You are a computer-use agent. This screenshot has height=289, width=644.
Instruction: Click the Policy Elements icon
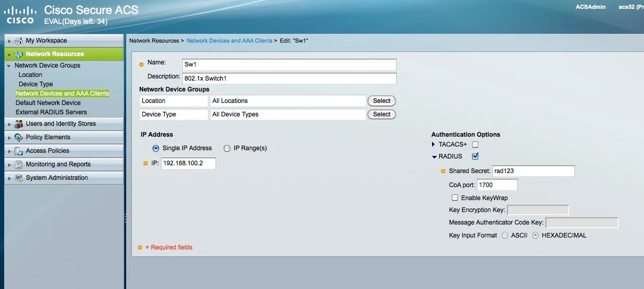click(x=19, y=137)
